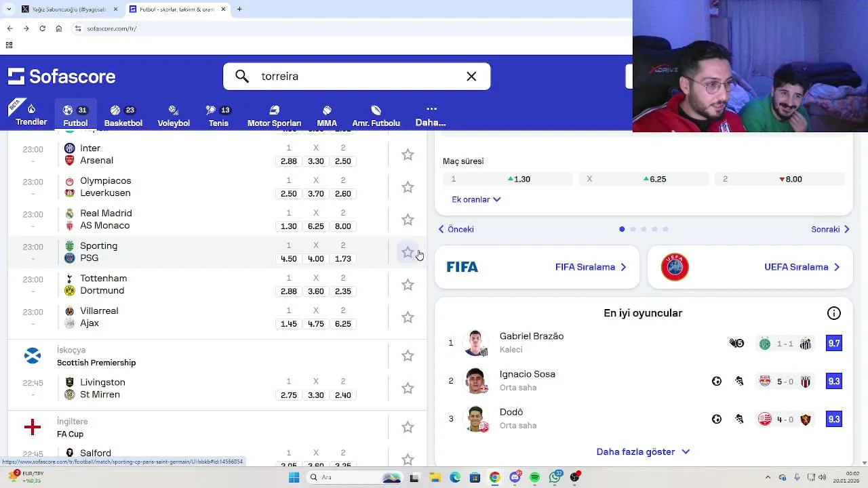Open the Sporting vs PSG match row
The image size is (868, 488).
click(217, 252)
